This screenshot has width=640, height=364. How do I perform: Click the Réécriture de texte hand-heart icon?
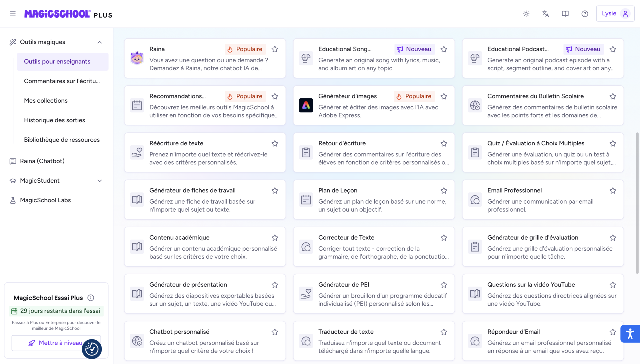tap(137, 152)
